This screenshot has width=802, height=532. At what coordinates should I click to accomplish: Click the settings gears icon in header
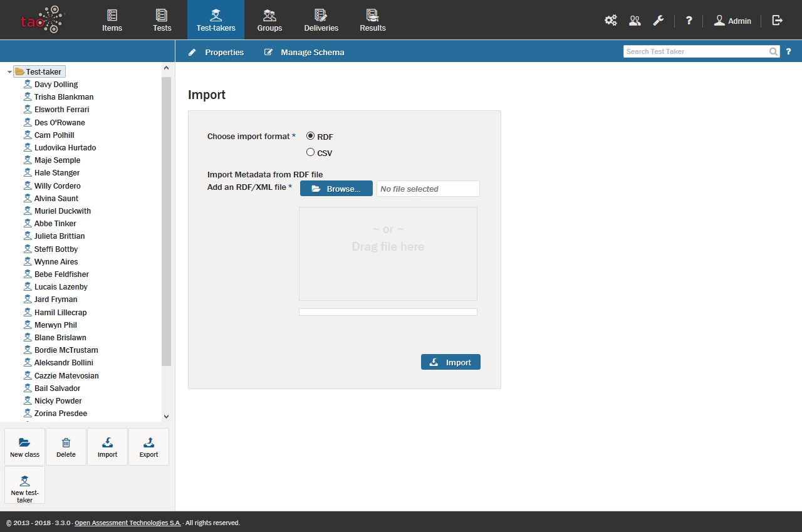coord(610,20)
